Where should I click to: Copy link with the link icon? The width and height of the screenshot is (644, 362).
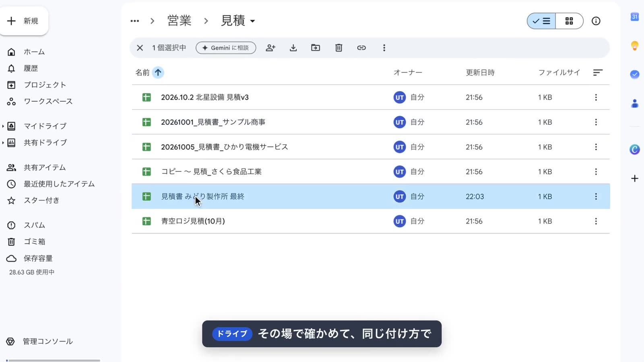point(361,48)
